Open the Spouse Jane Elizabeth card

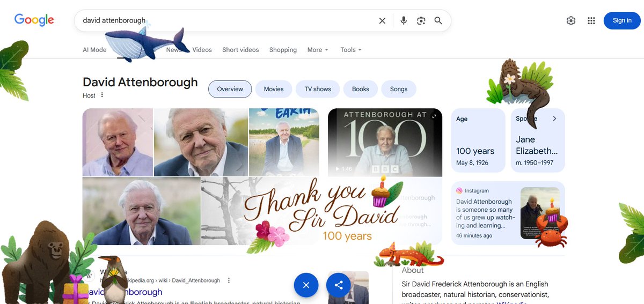538,140
